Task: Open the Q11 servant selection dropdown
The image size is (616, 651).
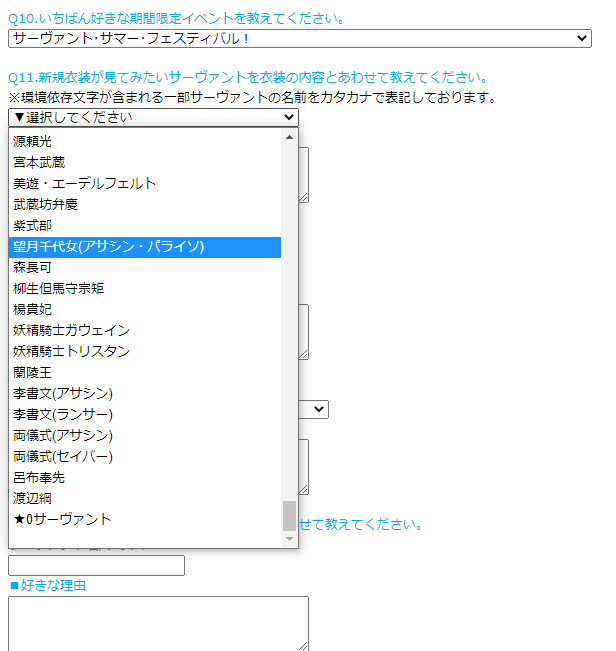Action: point(153,117)
